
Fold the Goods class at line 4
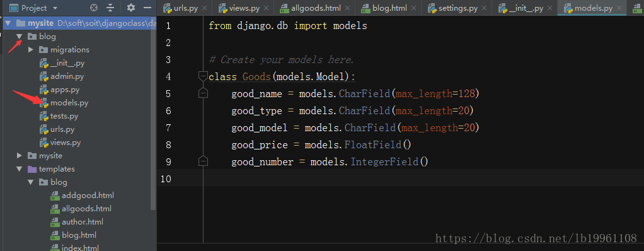(x=203, y=76)
